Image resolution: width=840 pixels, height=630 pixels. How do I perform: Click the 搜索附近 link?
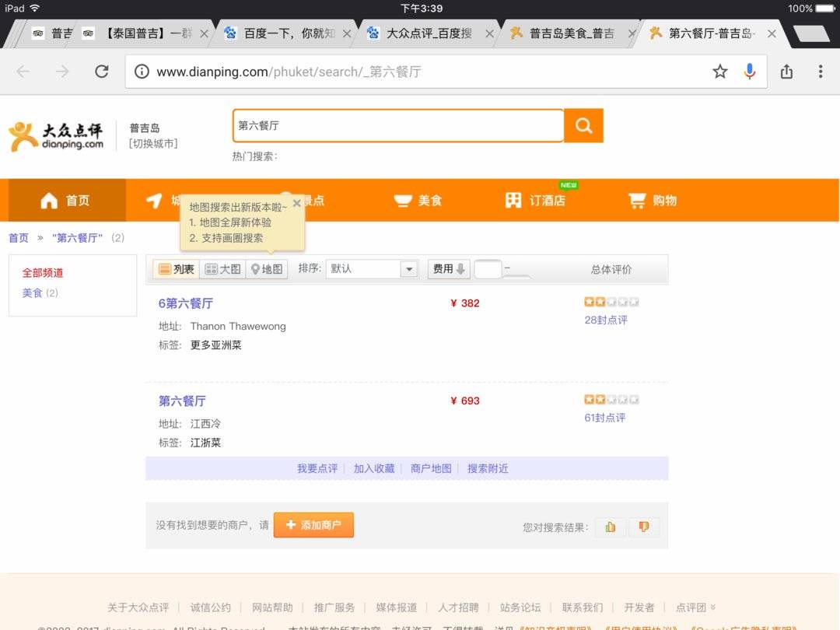click(488, 468)
